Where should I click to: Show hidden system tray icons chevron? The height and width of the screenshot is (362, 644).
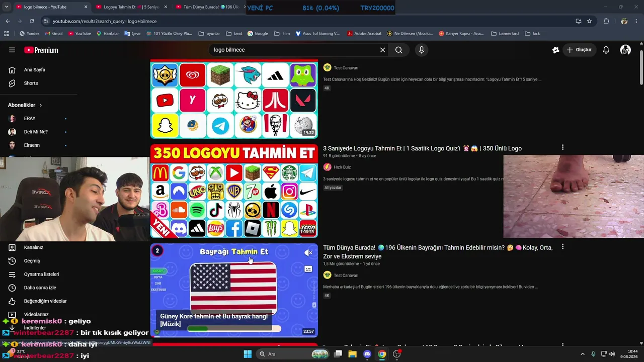pyautogui.click(x=583, y=354)
